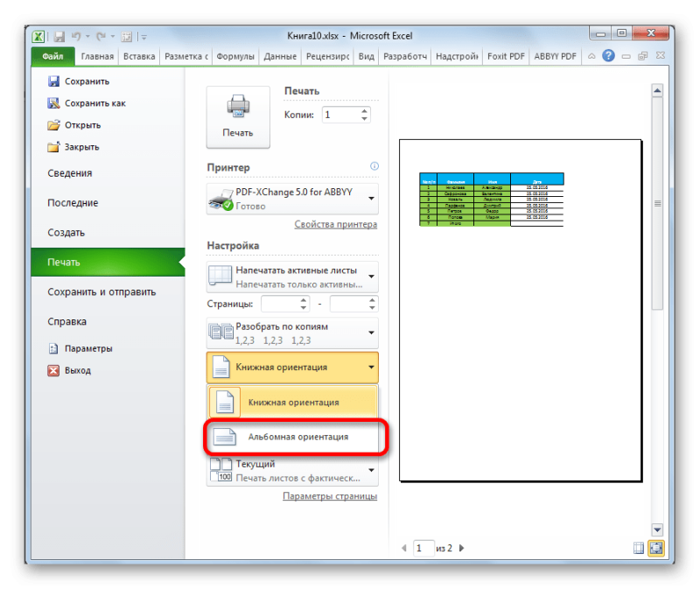
Task: Choose Сохранить как from the file menu
Action: click(x=87, y=103)
